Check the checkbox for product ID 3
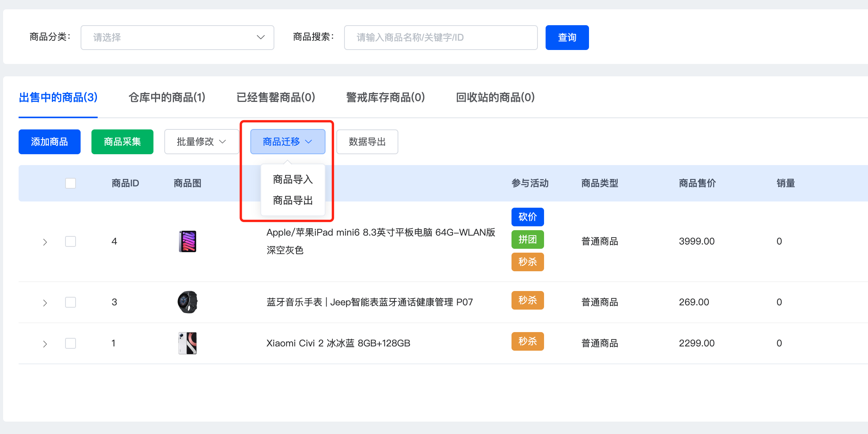868x434 pixels. (71, 302)
